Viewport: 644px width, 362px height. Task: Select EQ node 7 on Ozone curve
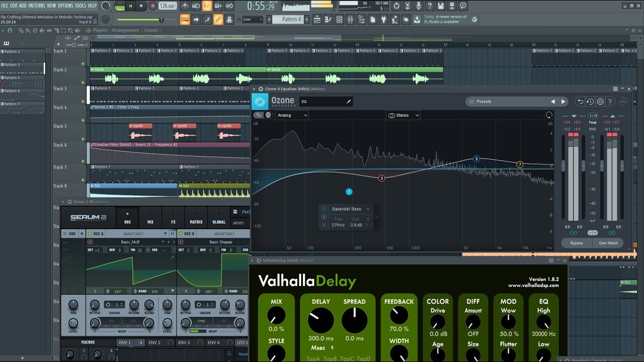click(520, 164)
